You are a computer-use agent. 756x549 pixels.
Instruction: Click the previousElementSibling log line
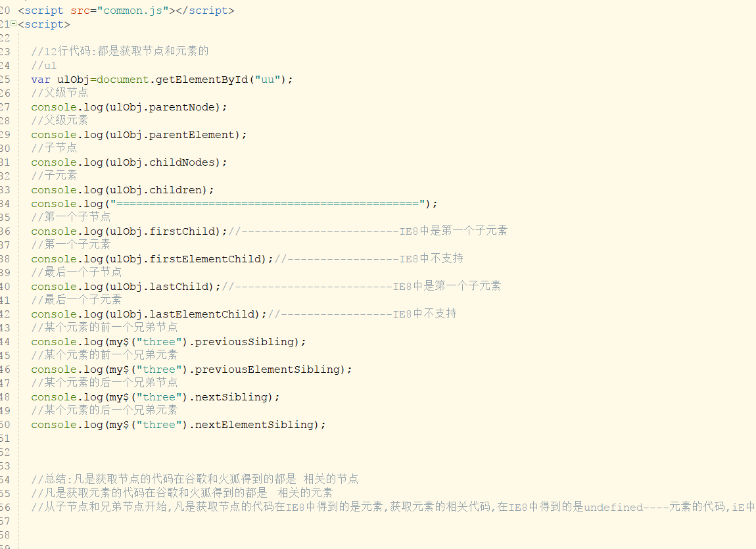(x=191, y=370)
